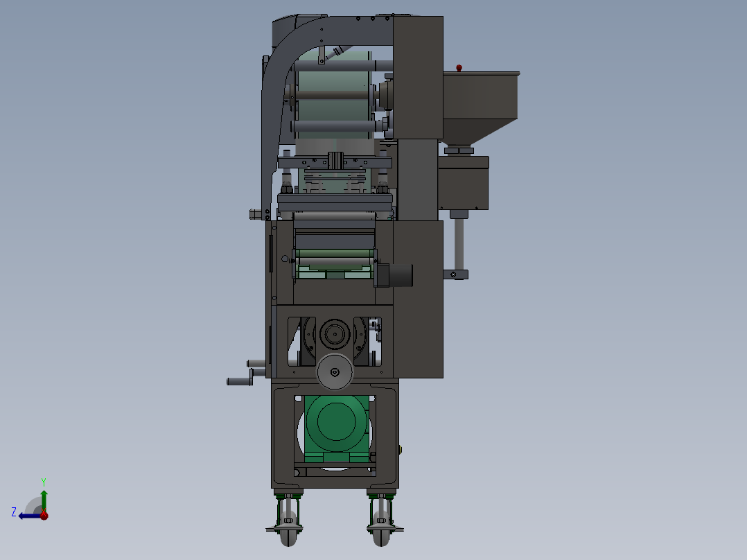This screenshot has height=560, width=747.
Task: Click the red X axis dot on the triad
Action: pos(44,515)
